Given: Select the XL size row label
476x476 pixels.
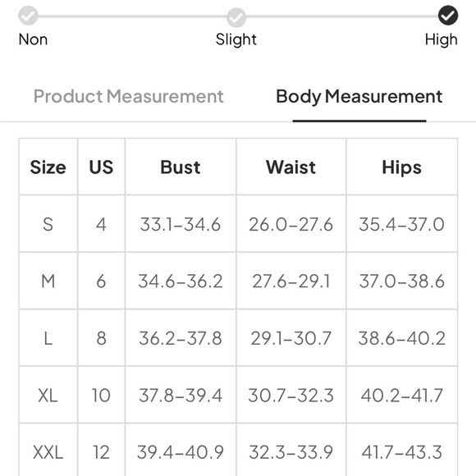Looking at the screenshot, I should (48, 396).
